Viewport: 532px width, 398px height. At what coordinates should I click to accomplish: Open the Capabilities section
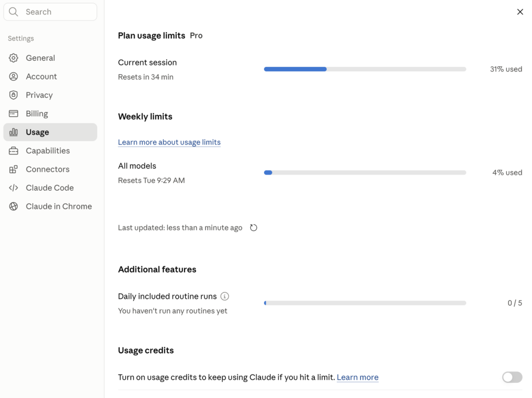(50, 151)
